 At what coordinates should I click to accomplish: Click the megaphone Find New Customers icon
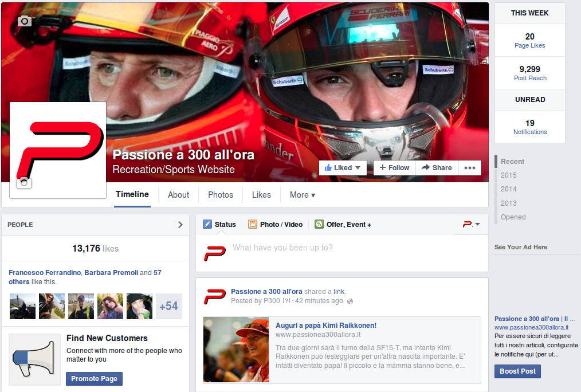[x=35, y=359]
